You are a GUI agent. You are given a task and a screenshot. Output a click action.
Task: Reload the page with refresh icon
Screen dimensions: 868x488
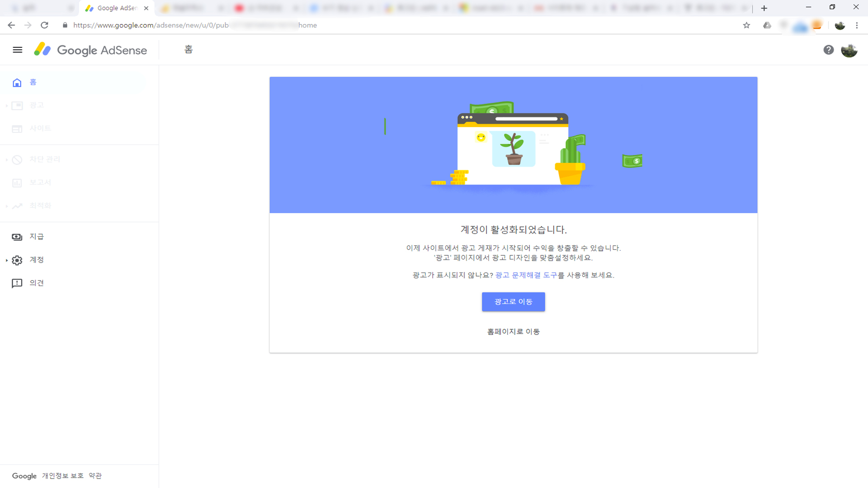coord(44,25)
